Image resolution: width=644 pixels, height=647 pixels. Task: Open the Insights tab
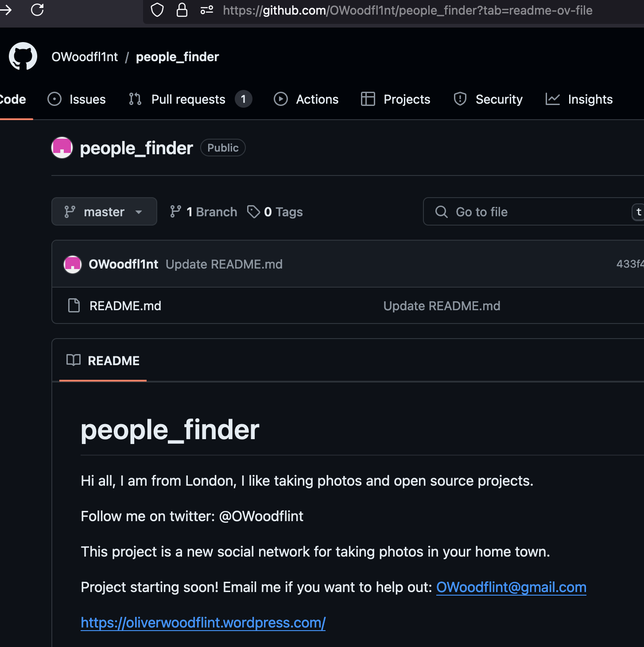tap(579, 99)
